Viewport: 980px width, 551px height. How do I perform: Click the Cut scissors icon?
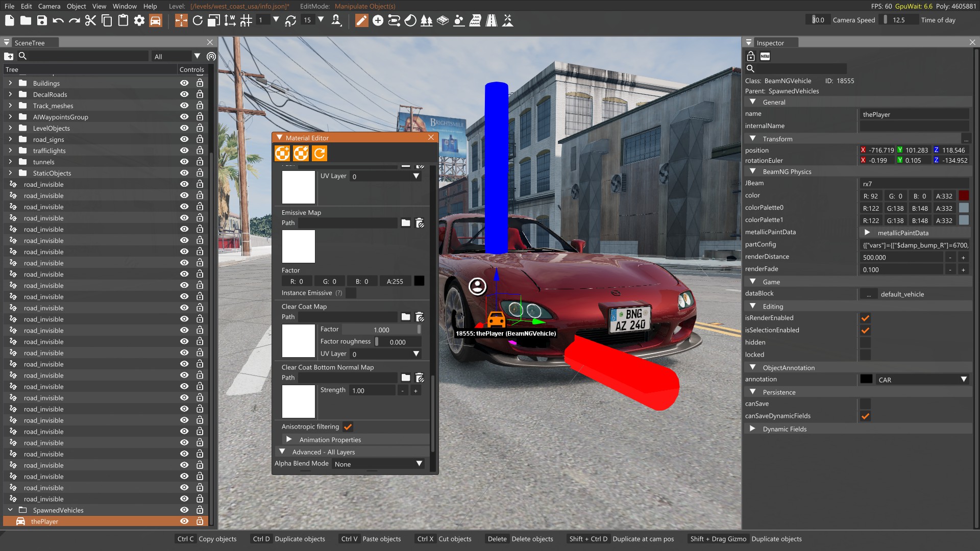tap(90, 20)
